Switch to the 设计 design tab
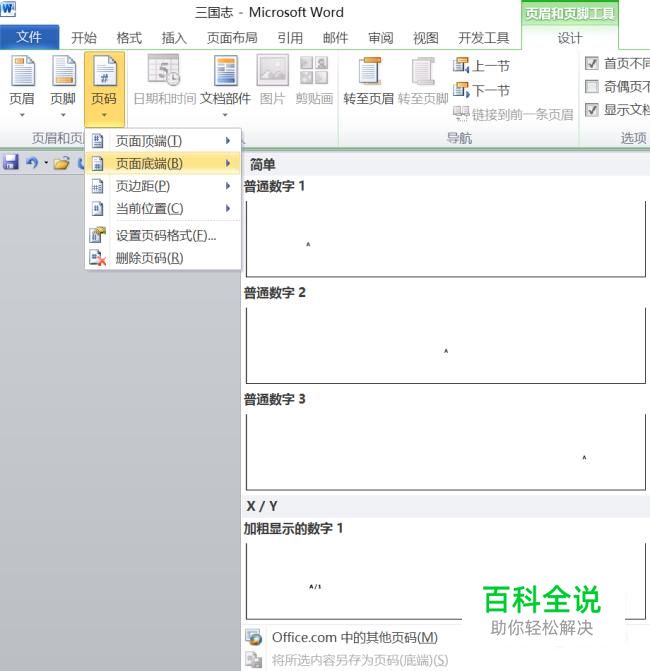Image resolution: width=650 pixels, height=671 pixels. (570, 38)
